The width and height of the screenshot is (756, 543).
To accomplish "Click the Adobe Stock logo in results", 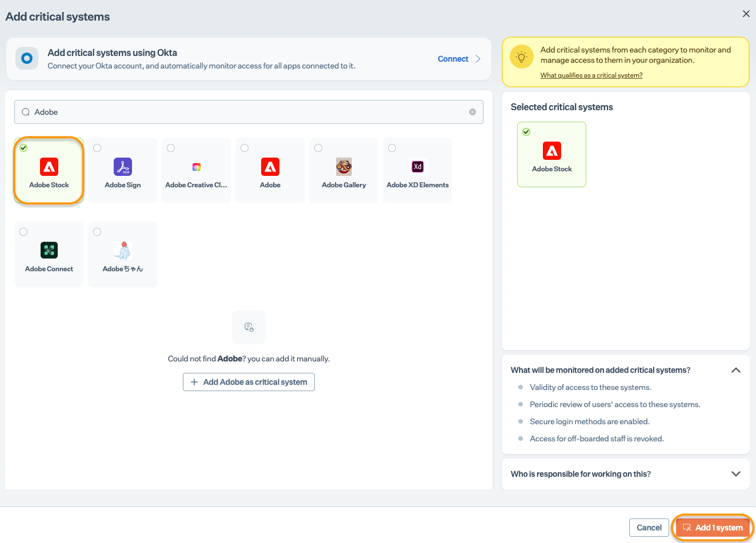I will [x=49, y=167].
